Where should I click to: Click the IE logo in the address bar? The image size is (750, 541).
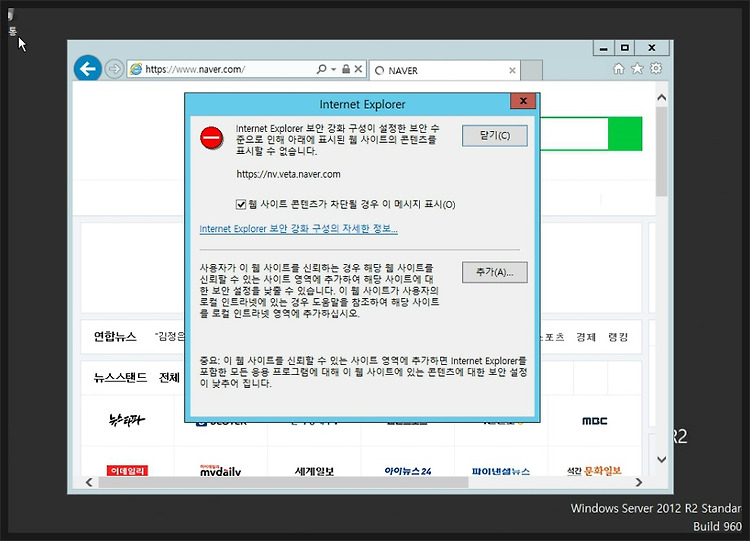(x=136, y=69)
